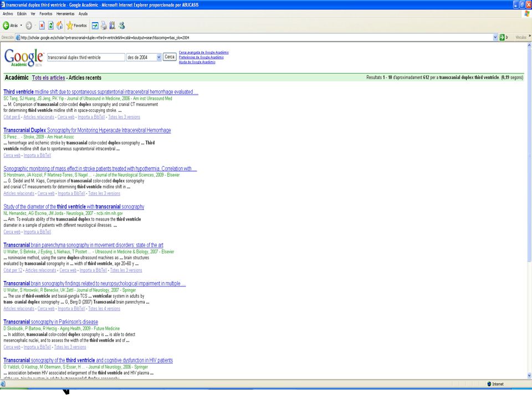532x399 pixels.
Task: Click the "Citat per 12" link
Action: tap(13, 270)
